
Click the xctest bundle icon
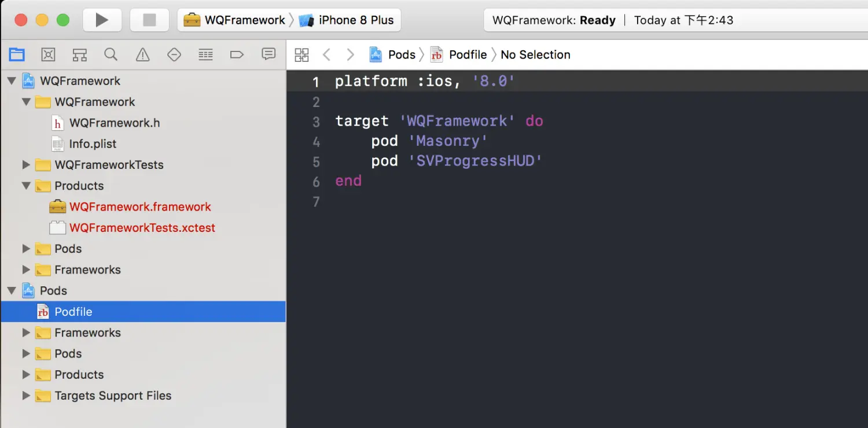pyautogui.click(x=57, y=228)
